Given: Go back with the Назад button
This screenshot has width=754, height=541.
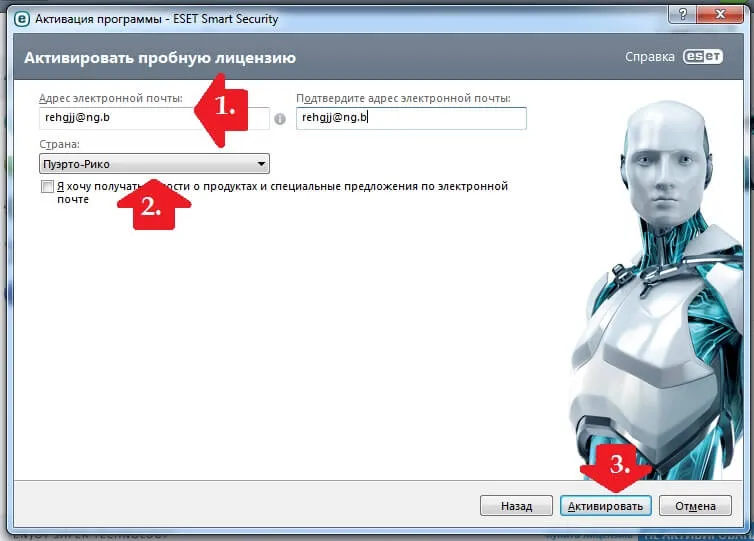Looking at the screenshot, I should pyautogui.click(x=516, y=506).
